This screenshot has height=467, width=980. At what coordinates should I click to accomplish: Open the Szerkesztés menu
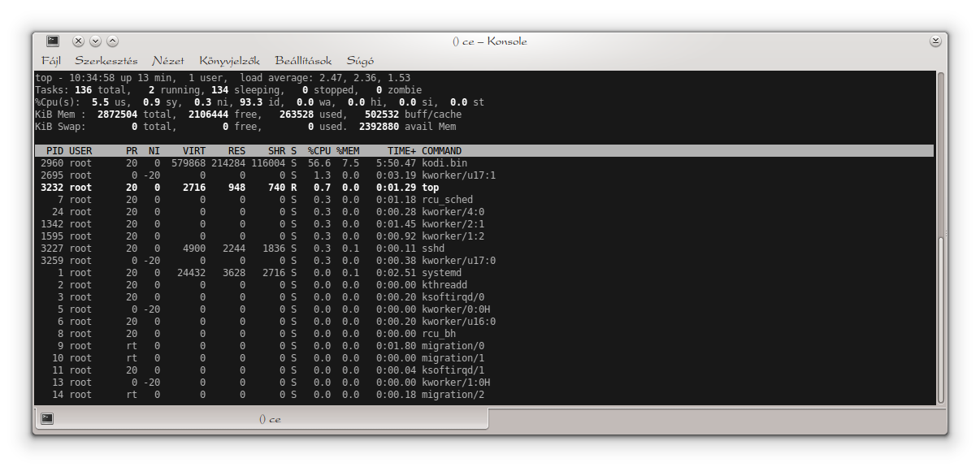point(106,61)
